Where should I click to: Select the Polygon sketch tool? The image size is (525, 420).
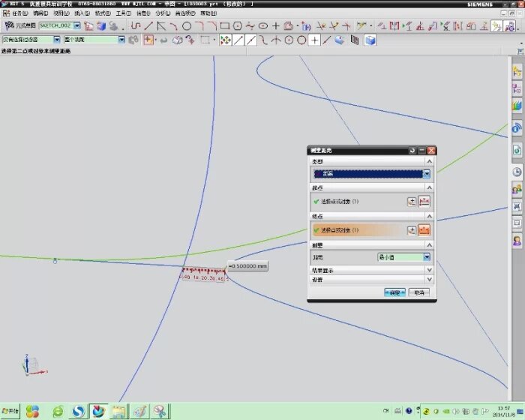pos(238,25)
